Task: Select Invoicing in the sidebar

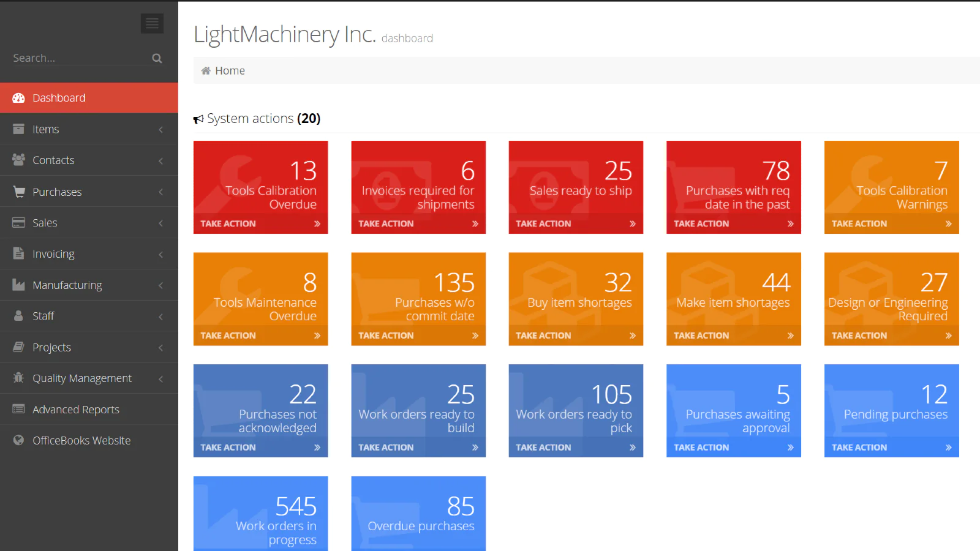Action: click(89, 253)
